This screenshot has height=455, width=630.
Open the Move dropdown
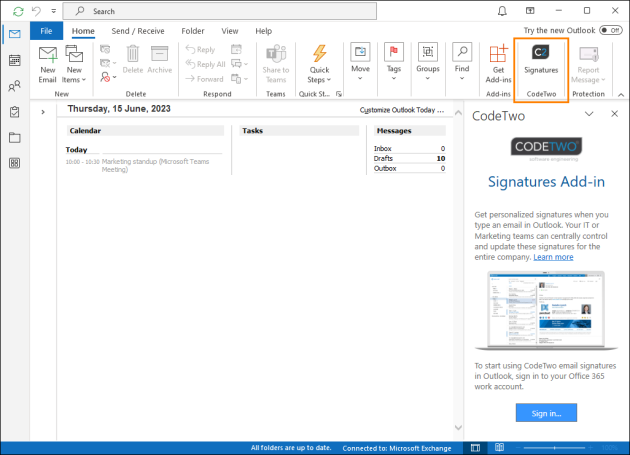360,62
